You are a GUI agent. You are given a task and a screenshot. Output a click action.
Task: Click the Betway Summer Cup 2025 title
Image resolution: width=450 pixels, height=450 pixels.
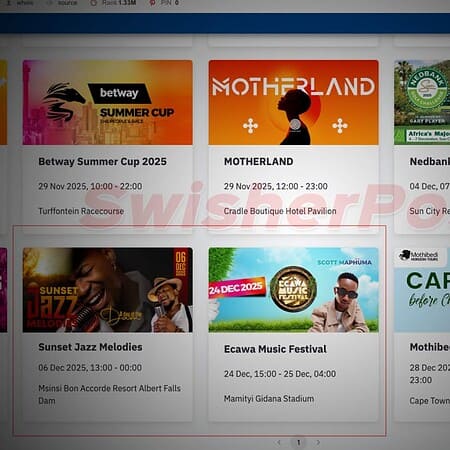pyautogui.click(x=102, y=162)
